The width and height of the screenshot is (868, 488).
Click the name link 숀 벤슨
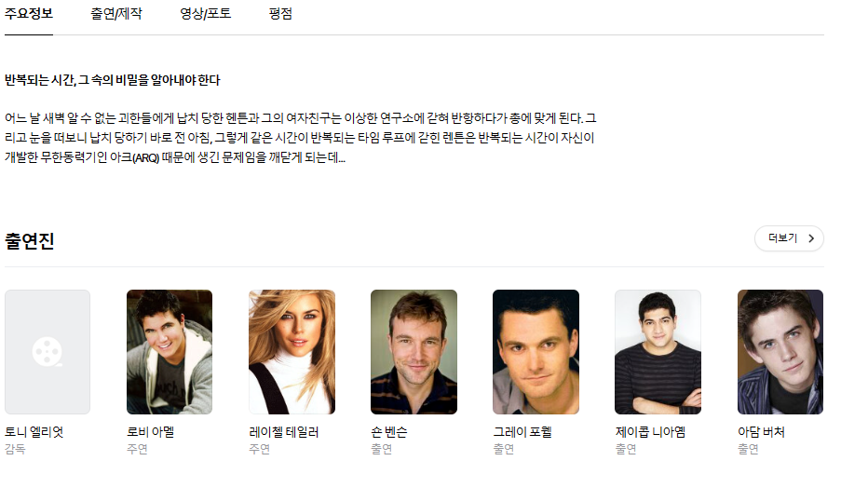click(389, 432)
